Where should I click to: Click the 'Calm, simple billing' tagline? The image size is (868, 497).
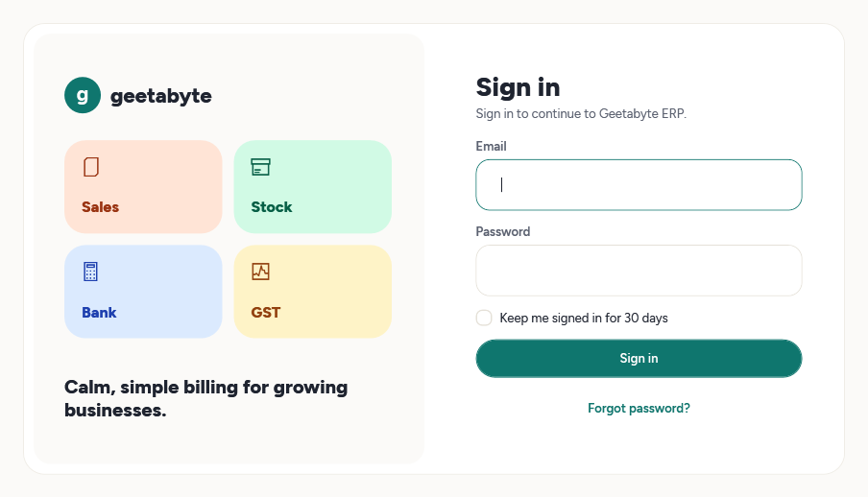[x=205, y=398]
